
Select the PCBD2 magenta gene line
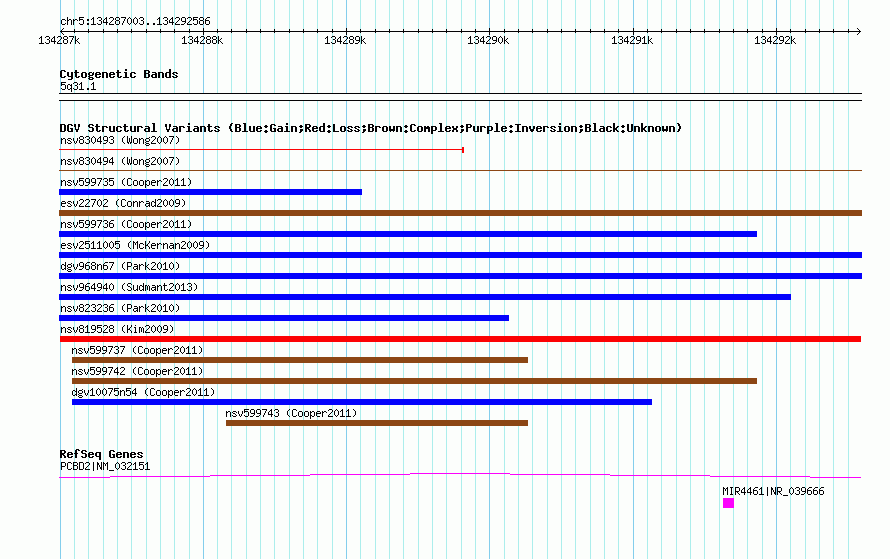460,476
